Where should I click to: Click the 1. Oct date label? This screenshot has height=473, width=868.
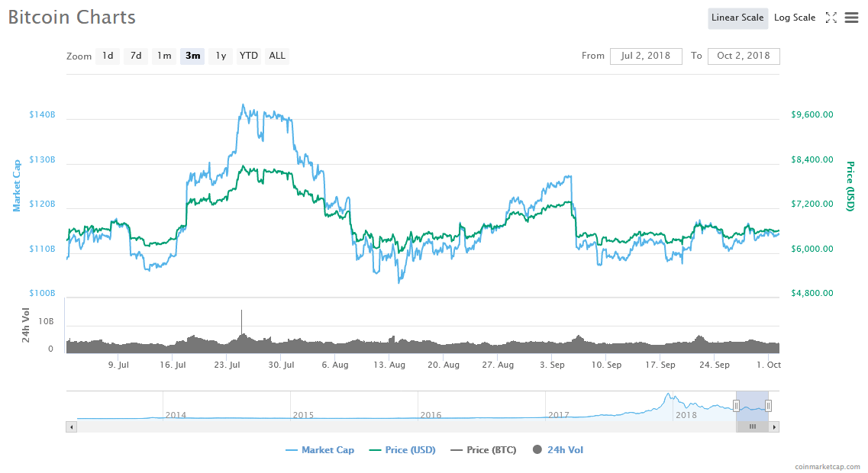pyautogui.click(x=769, y=365)
